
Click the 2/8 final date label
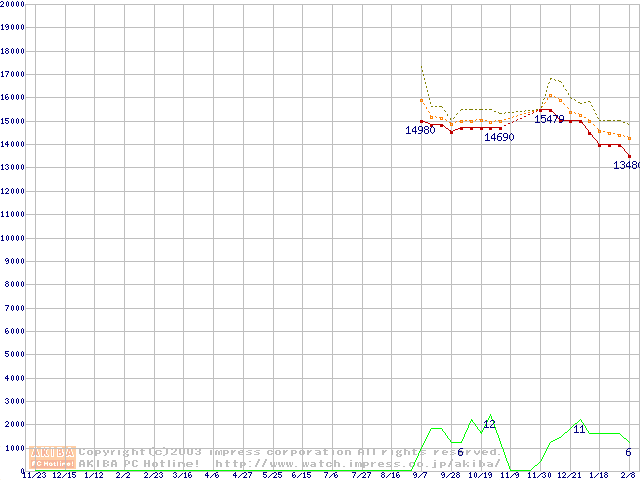point(629,475)
